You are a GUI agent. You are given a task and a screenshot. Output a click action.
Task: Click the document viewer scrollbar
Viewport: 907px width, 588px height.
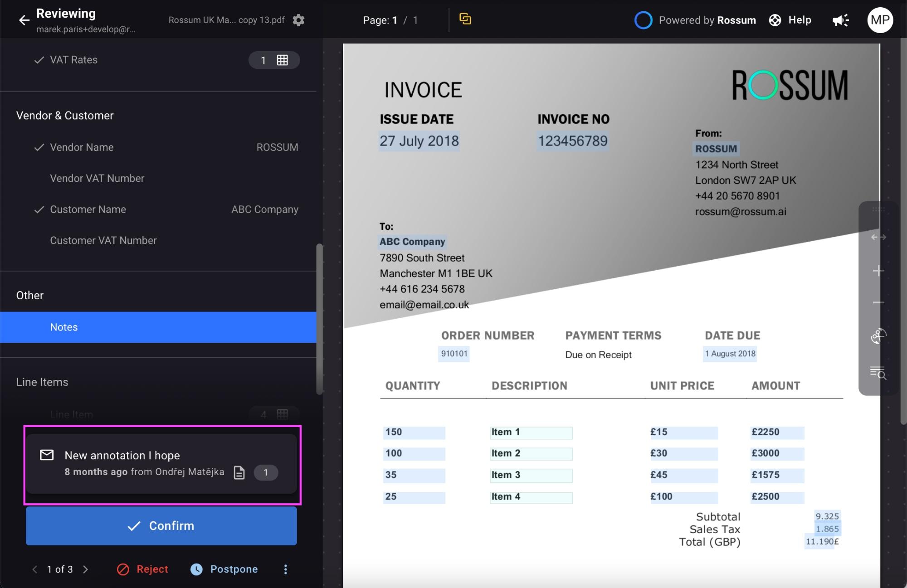point(903,231)
